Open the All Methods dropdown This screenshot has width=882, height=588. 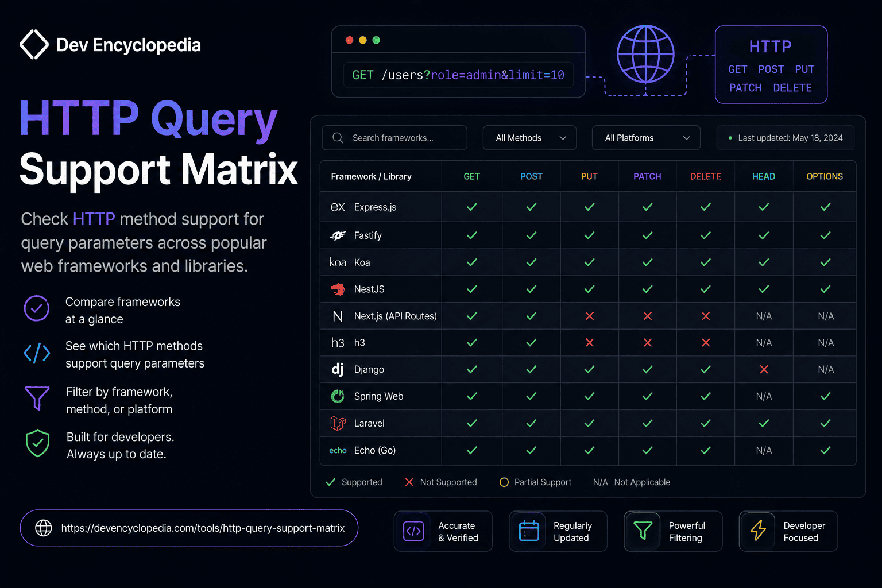pyautogui.click(x=529, y=138)
